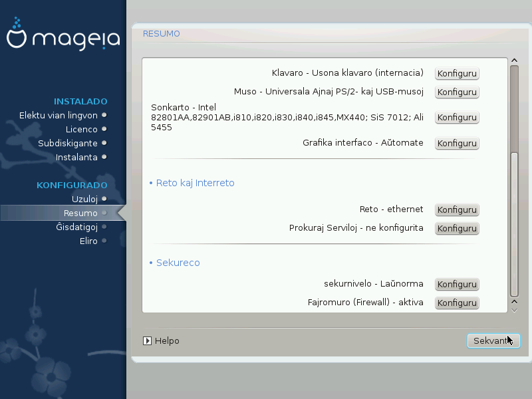Click the bullet beside Ĝisdatigoj step
The width and height of the screenshot is (532, 399).
pos(104,227)
